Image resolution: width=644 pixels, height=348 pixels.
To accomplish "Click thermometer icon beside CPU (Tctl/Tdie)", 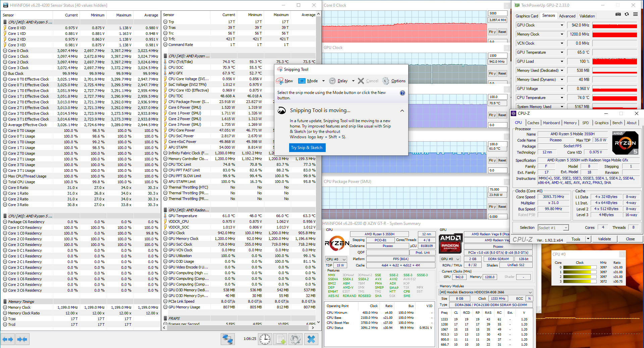I will [165, 62].
